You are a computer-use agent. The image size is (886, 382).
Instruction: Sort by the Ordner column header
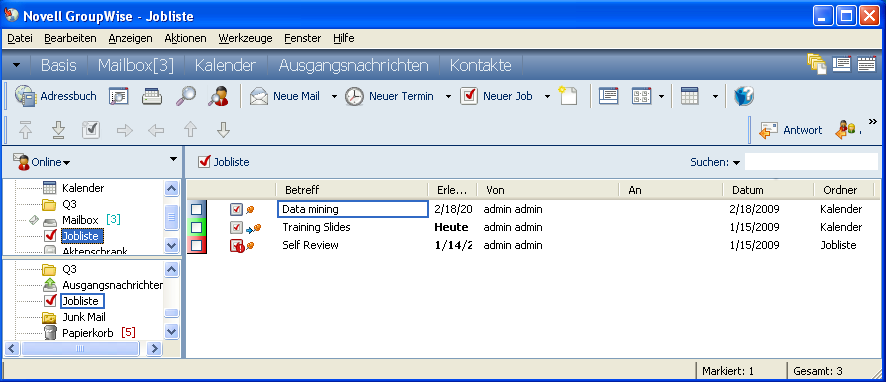point(844,190)
